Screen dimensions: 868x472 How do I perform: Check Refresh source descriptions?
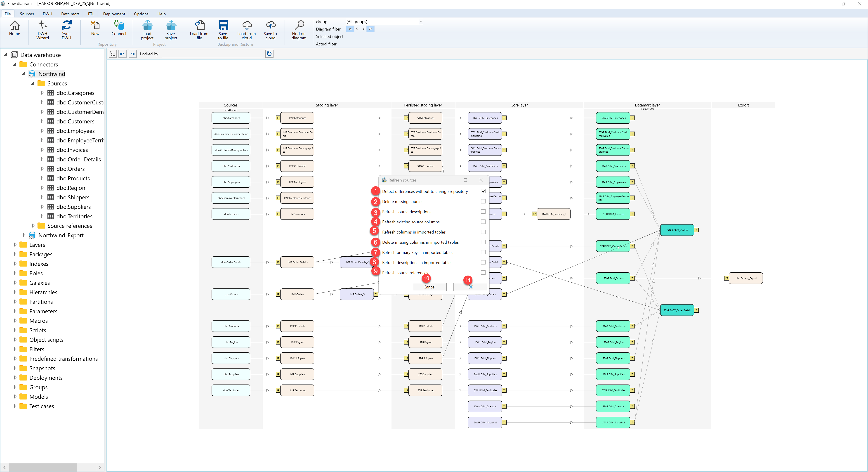(x=483, y=212)
